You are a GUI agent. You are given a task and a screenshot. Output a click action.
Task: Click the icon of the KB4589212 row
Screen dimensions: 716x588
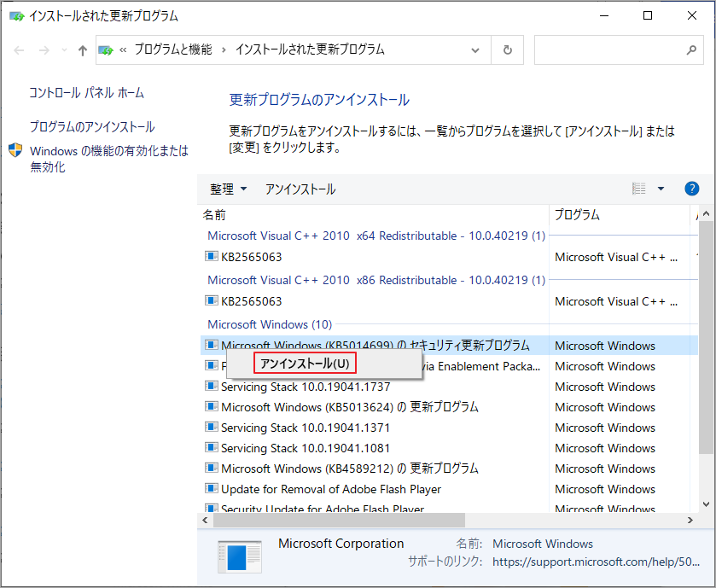[211, 468]
